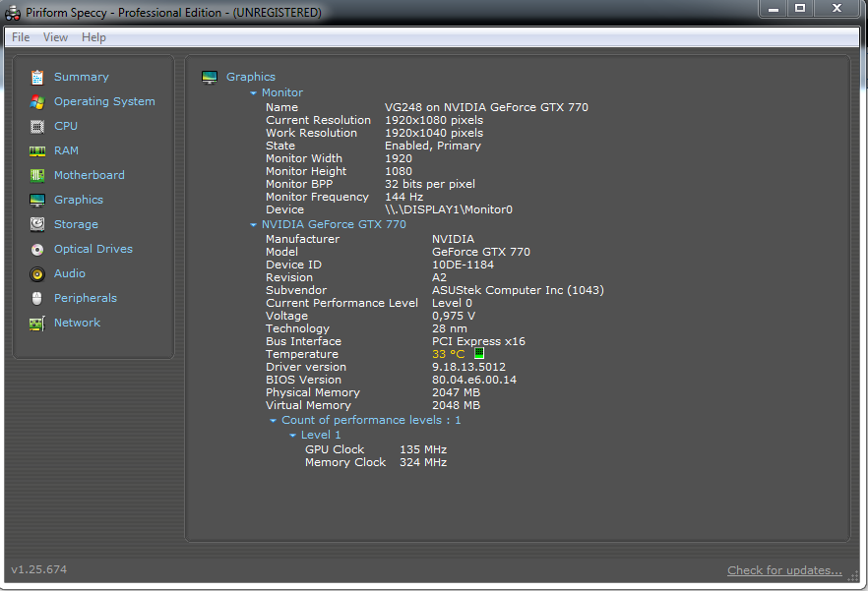
Task: Click the window resize grip corner
Action: point(852,575)
